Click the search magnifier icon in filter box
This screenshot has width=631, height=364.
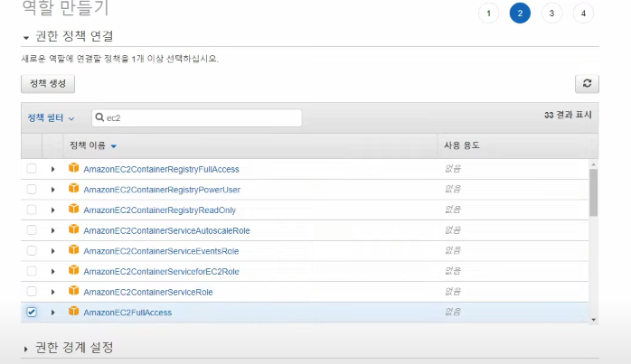coord(99,117)
